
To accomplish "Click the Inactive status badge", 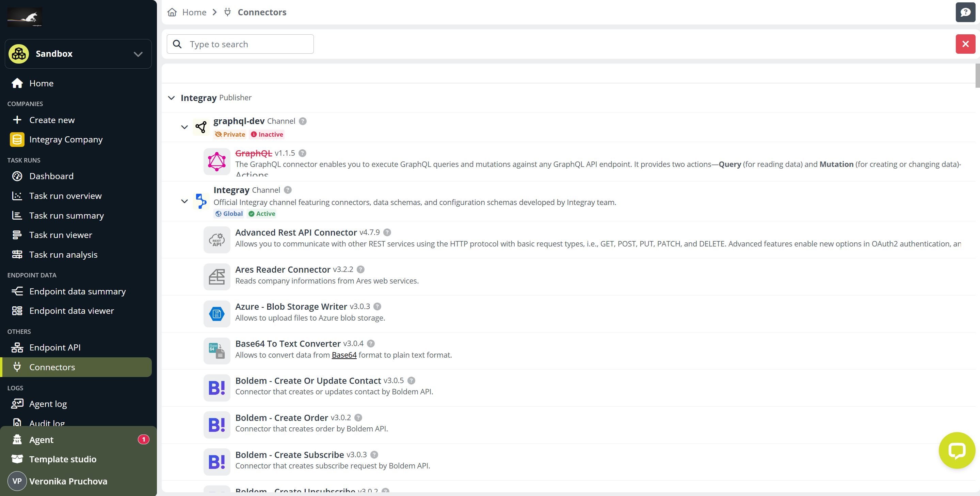I will tap(267, 135).
